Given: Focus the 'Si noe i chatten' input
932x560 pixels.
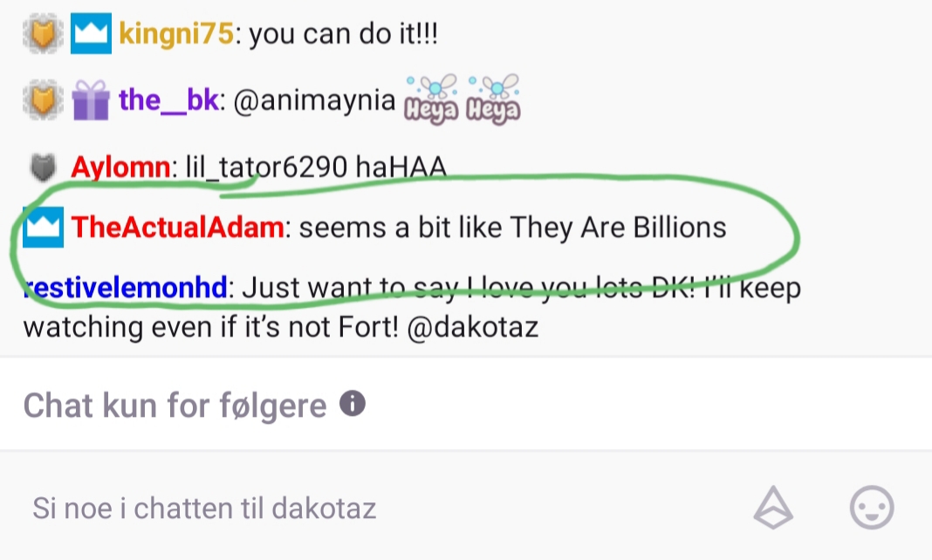Looking at the screenshot, I should [380, 509].
